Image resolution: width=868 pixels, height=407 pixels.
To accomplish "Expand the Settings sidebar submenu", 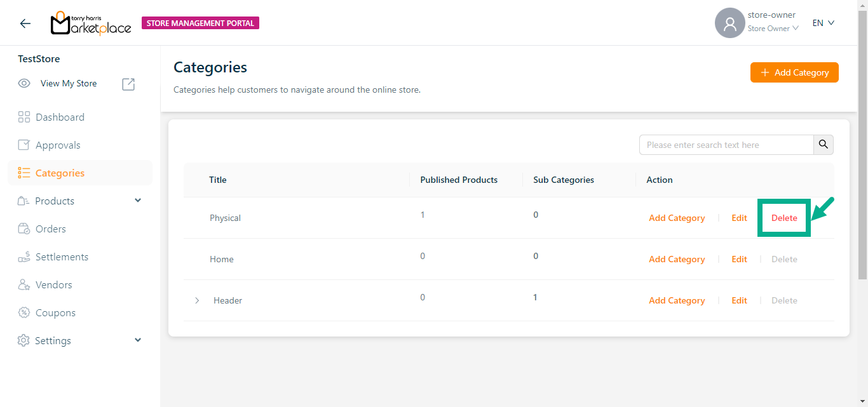I will click(138, 340).
